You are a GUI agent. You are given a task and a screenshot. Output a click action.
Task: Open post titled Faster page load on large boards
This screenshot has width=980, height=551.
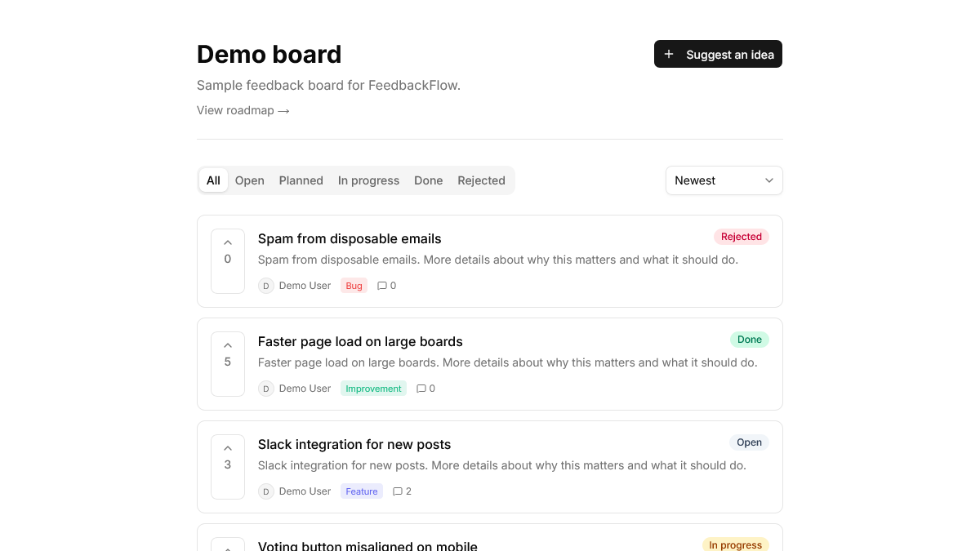(360, 341)
